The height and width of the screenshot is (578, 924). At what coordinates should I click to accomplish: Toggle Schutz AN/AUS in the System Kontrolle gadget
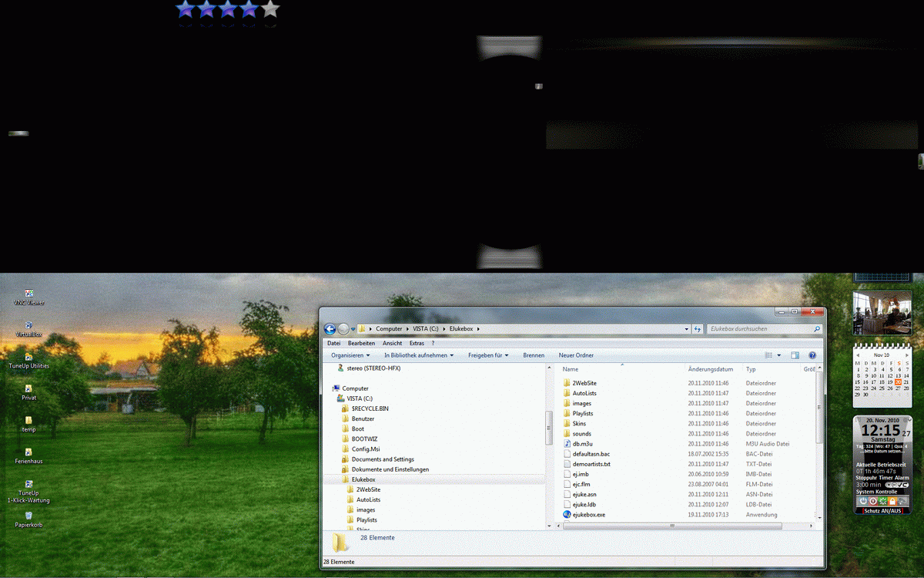[883, 510]
